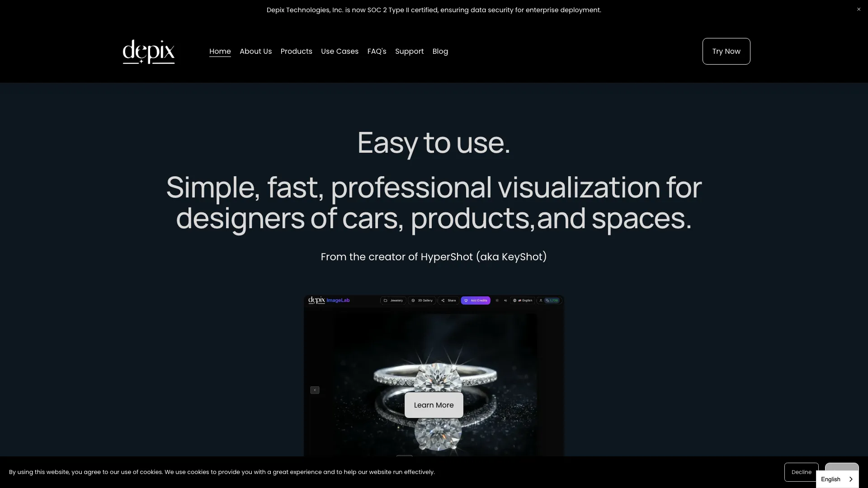Screen dimensions: 868x488
Task: Click the Learn More button
Action: [x=434, y=405]
